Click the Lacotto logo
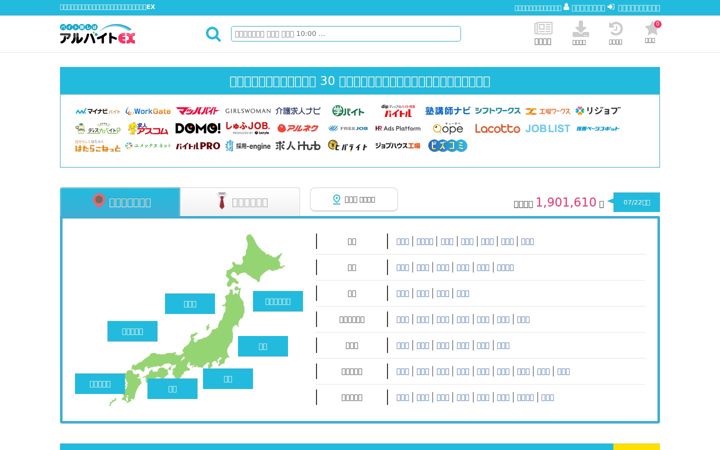Image resolution: width=720 pixels, height=450 pixels. tap(498, 129)
